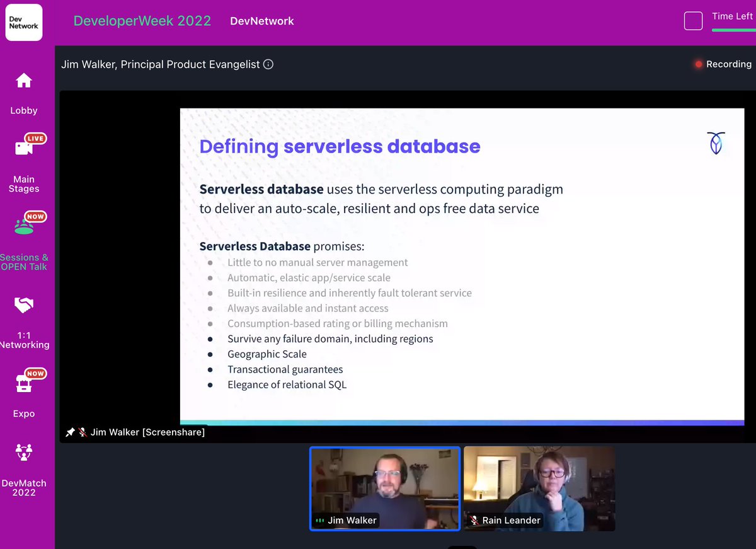Select Rain Leander's video thumbnail

pos(539,488)
